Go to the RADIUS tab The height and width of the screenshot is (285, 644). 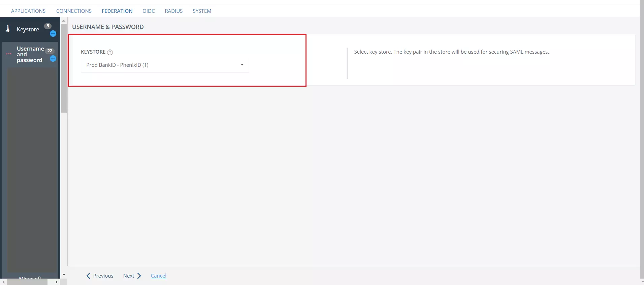(x=174, y=11)
